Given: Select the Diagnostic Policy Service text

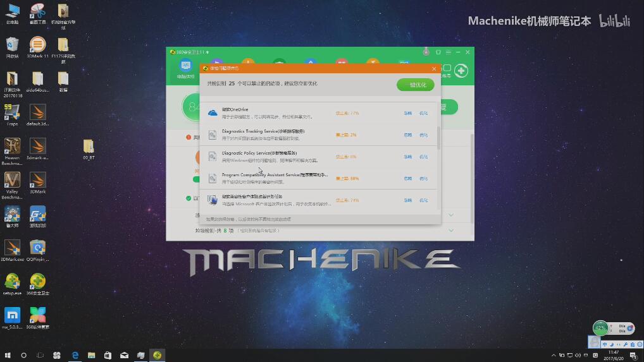Looking at the screenshot, I should [259, 153].
